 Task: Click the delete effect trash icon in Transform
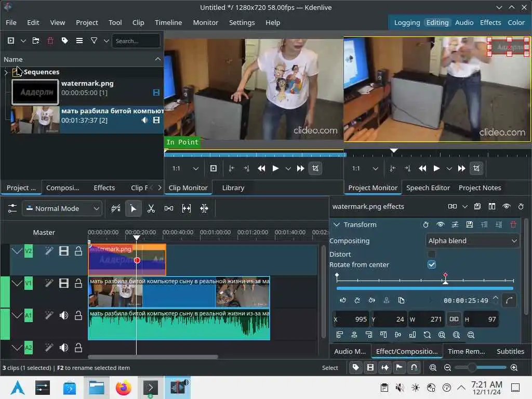tap(513, 224)
